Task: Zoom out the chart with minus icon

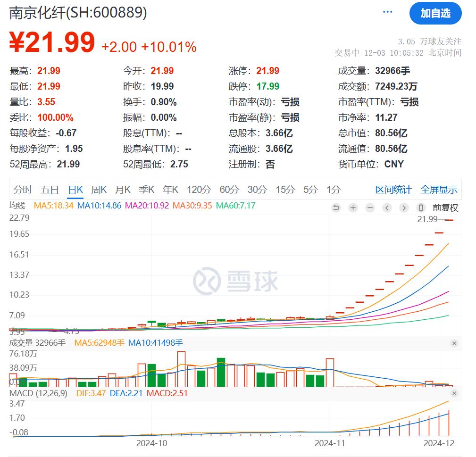Action: (x=370, y=208)
